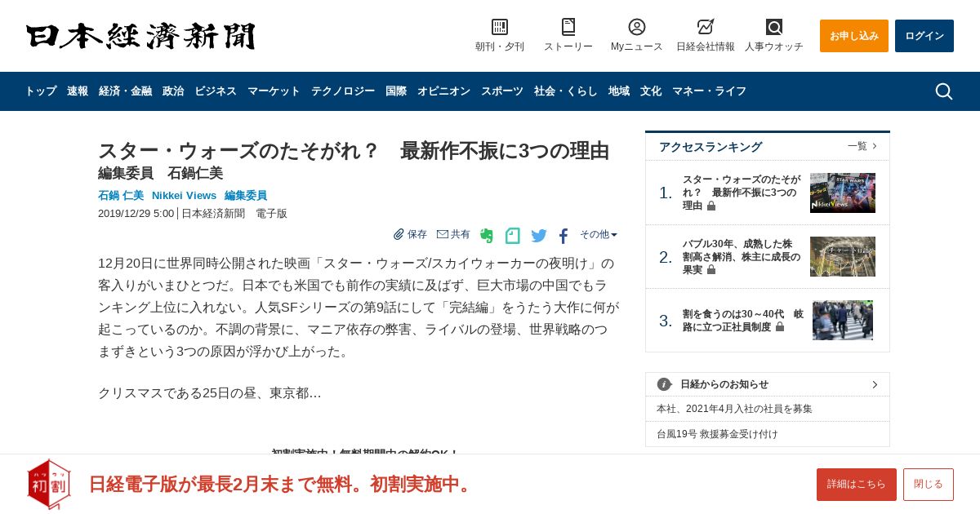
Task: Open the 速報 section
Action: tap(78, 91)
